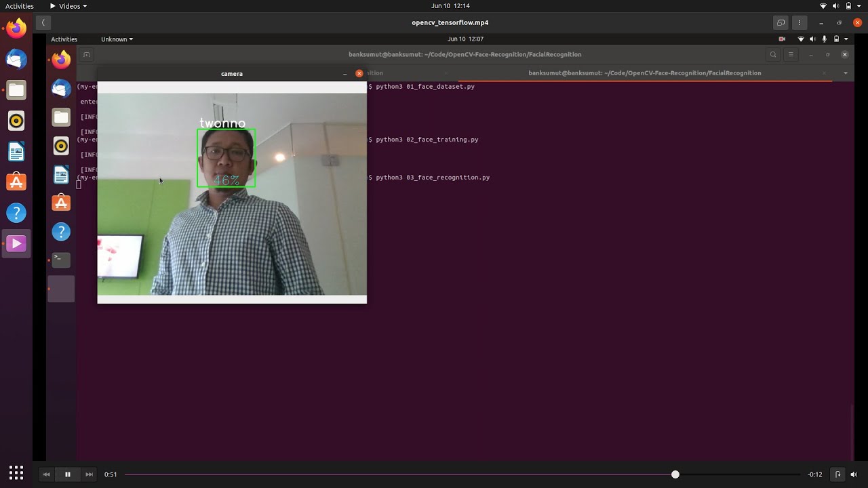Screen dimensions: 868x488
Task: Open the Unknown app menu in the recorded video
Action: coord(117,39)
